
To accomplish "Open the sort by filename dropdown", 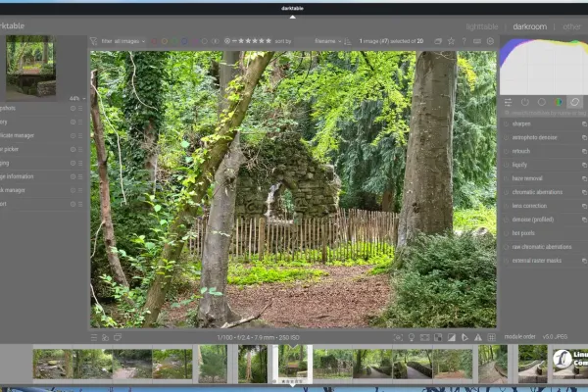I will click(x=327, y=41).
